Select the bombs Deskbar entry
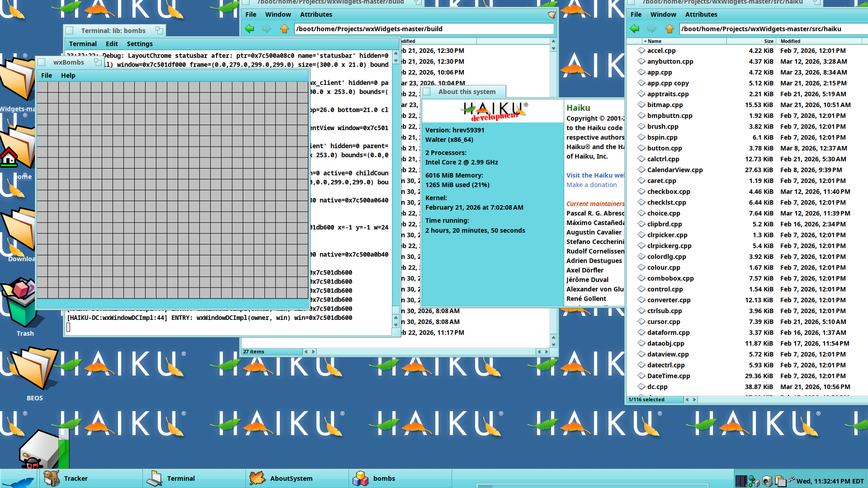 383,479
